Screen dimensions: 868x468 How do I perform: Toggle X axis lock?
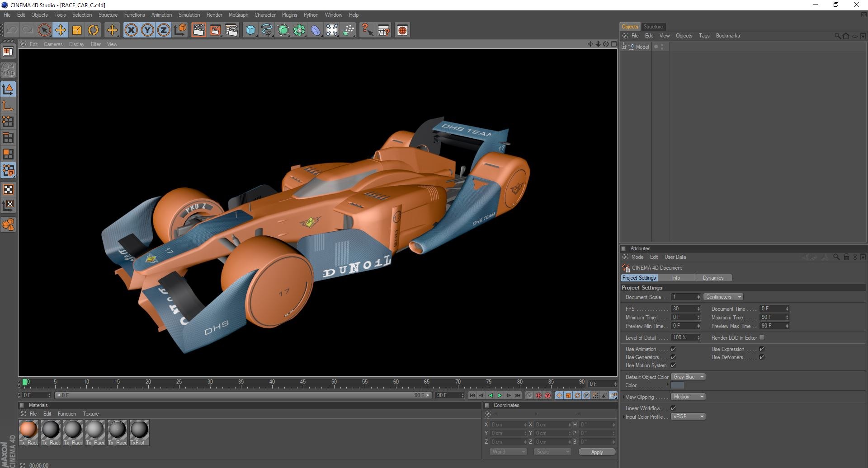coord(131,30)
